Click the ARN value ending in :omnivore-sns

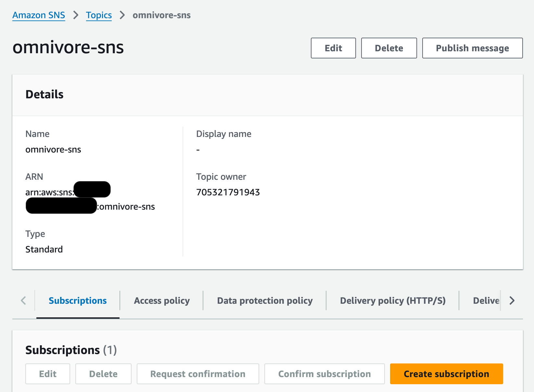click(127, 207)
